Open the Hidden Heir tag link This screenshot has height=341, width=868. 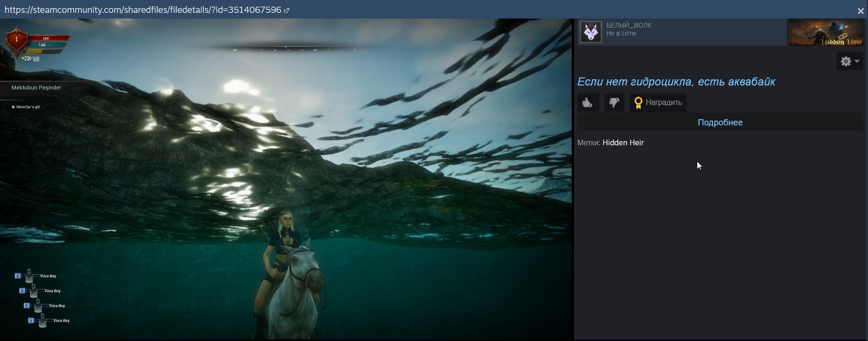(623, 142)
